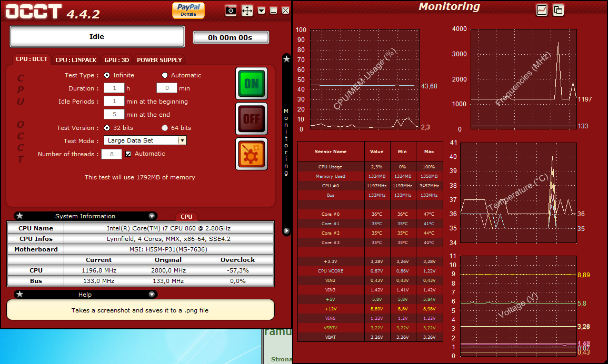
Task: Click the idle minutes at the end field
Action: [114, 114]
